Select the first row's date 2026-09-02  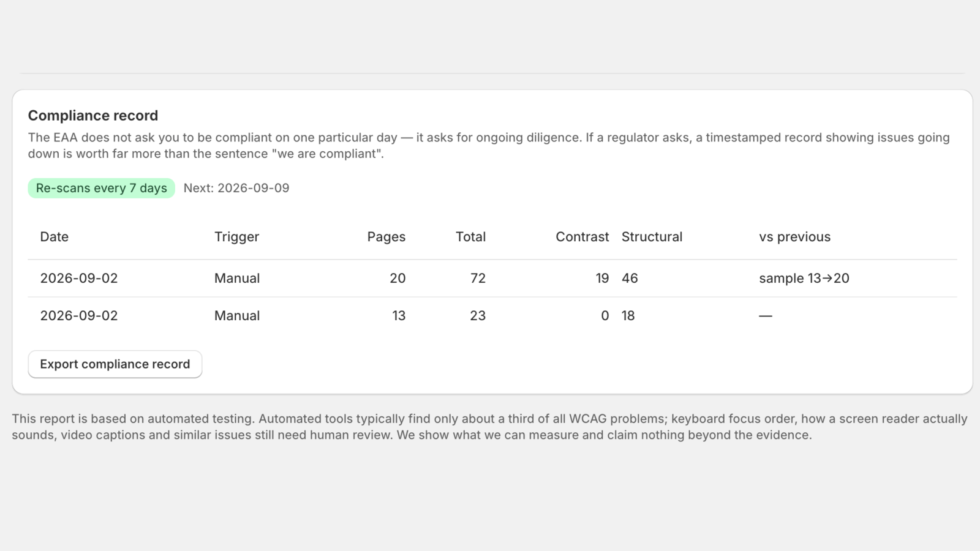(x=79, y=279)
